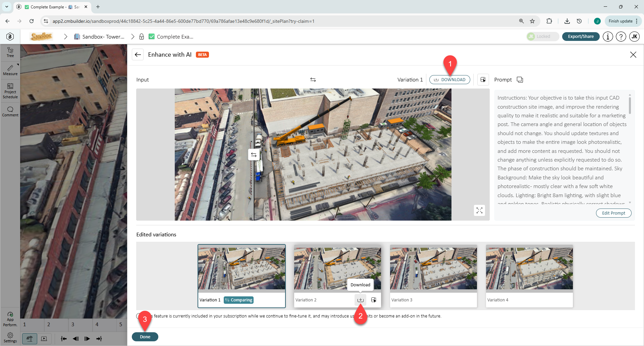Screen dimensions: 644x346
Task: Open Complete Exa... breadcrumb item
Action: 171,37
